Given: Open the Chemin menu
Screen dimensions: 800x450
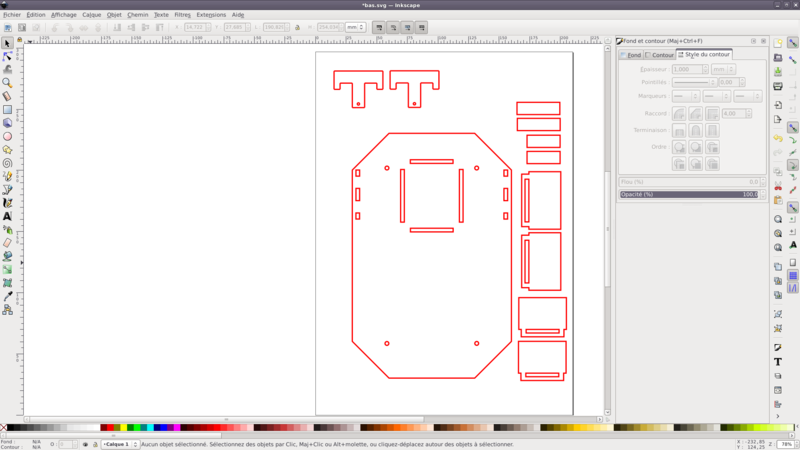Looking at the screenshot, I should pos(137,15).
